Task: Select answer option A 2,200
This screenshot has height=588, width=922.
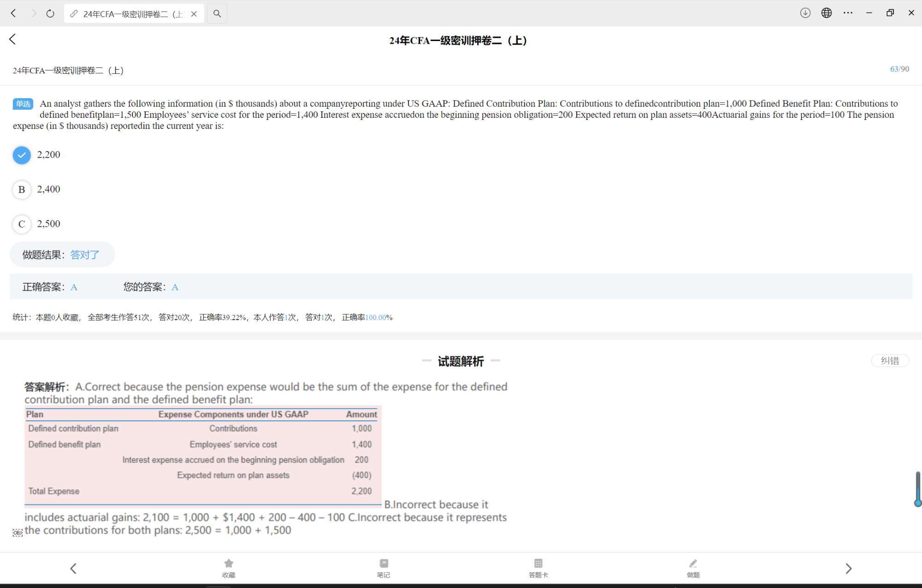Action: (22, 155)
